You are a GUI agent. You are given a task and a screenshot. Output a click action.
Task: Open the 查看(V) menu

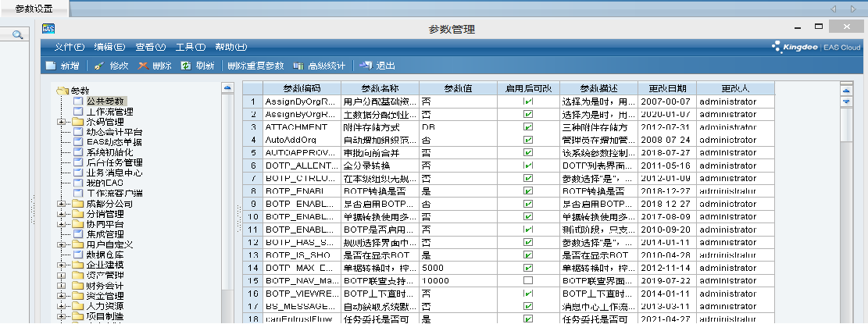[x=151, y=48]
